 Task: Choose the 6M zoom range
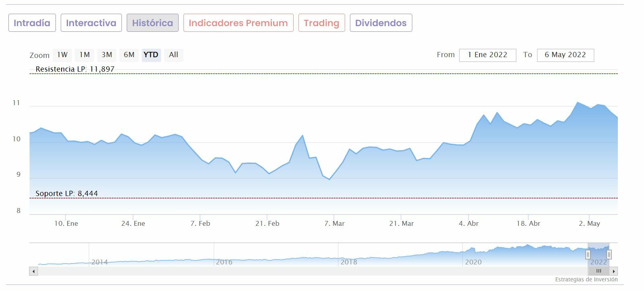129,55
